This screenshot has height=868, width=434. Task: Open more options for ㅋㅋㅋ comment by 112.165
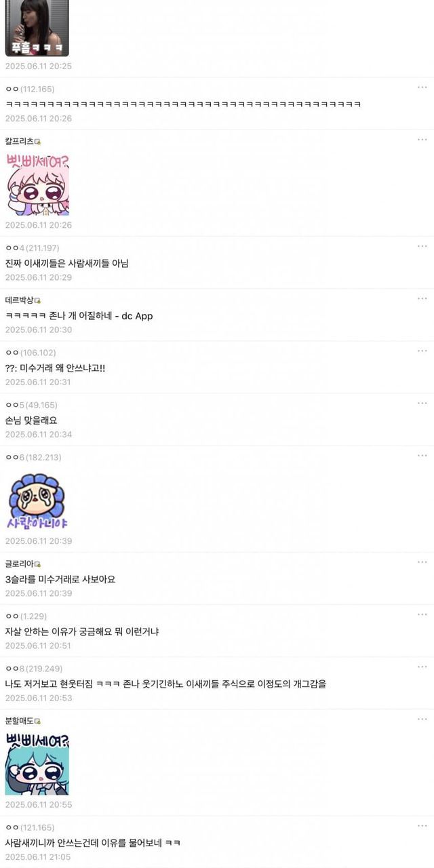tap(422, 87)
